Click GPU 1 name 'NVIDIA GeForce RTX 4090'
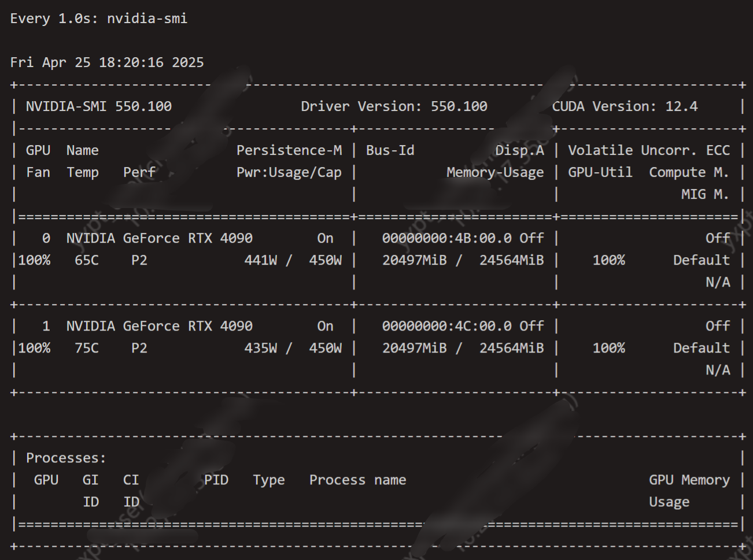Screen dimensions: 753x560 coord(160,326)
